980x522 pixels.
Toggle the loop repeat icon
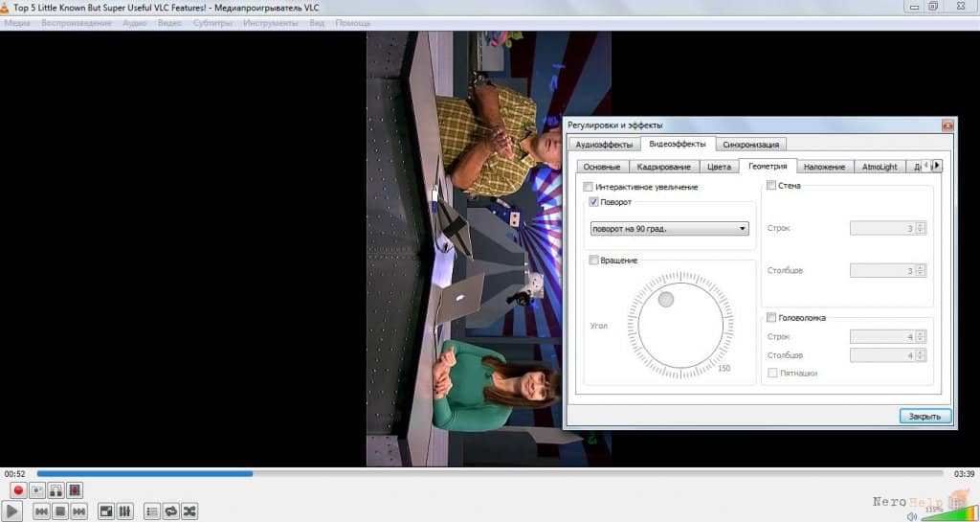(170, 511)
